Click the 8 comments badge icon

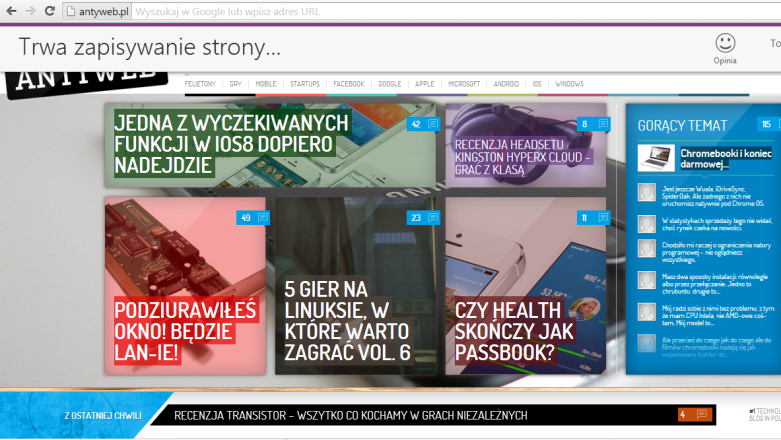tap(593, 124)
